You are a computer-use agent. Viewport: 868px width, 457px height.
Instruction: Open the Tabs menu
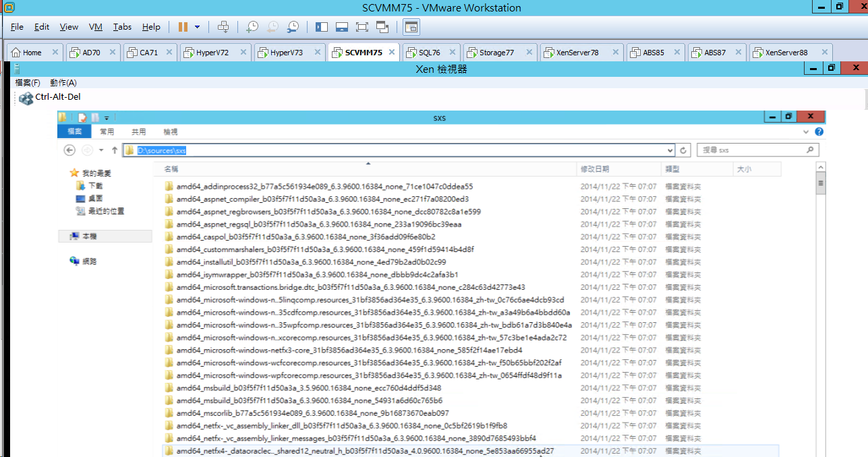click(122, 27)
